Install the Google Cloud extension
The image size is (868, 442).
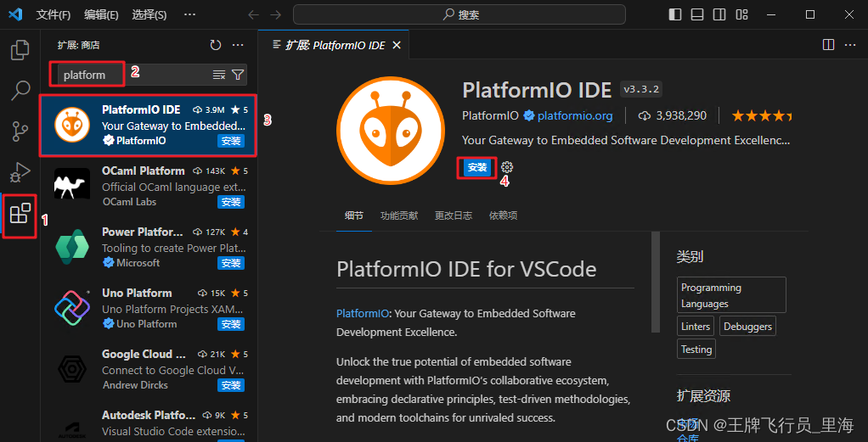(231, 384)
